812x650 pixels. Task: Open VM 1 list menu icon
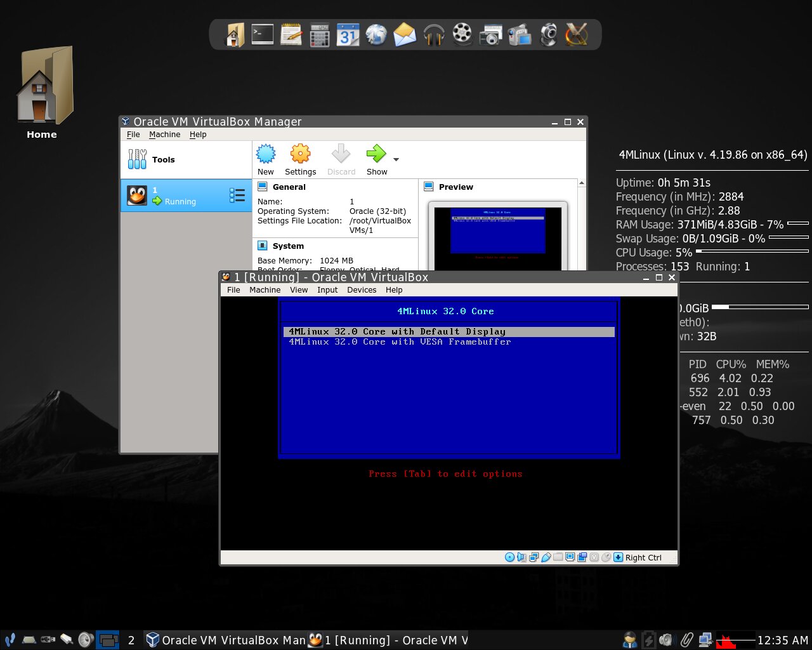coord(237,196)
